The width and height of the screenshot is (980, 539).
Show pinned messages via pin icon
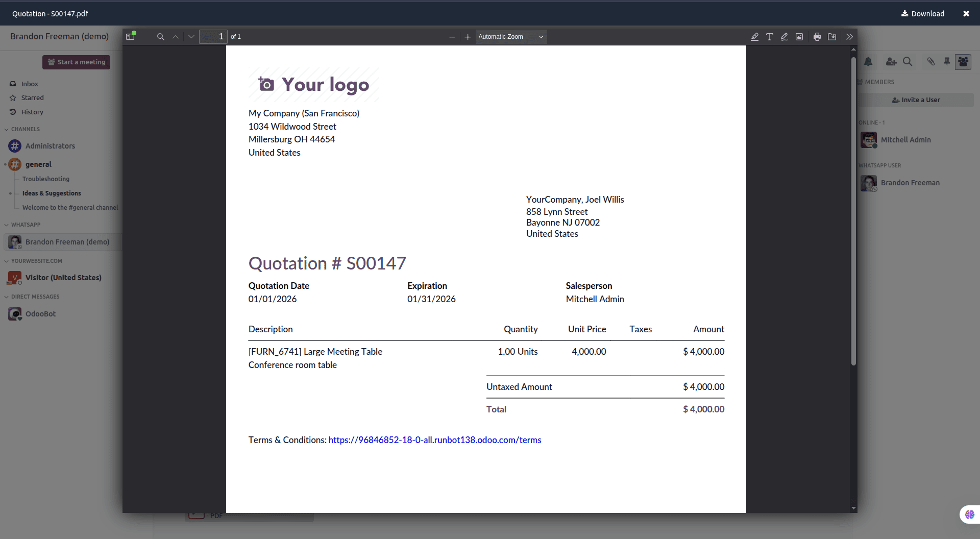947,61
